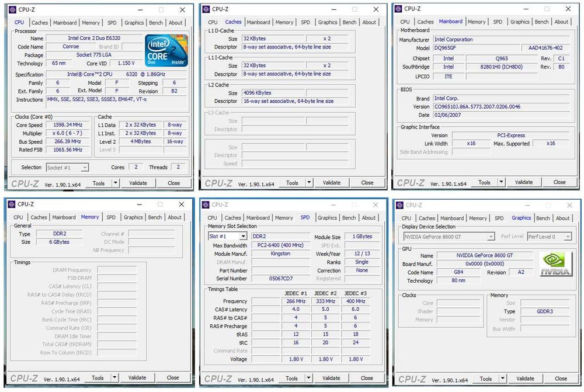Click the NVIDIA logo in Graphics window
Screen dimensions: 584x392
click(555, 264)
